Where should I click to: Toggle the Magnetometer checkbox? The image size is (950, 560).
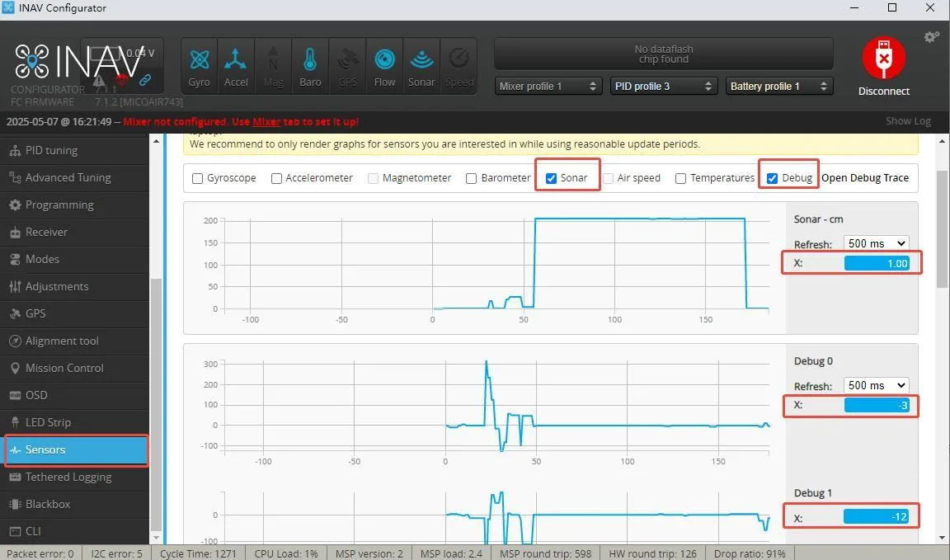[374, 178]
